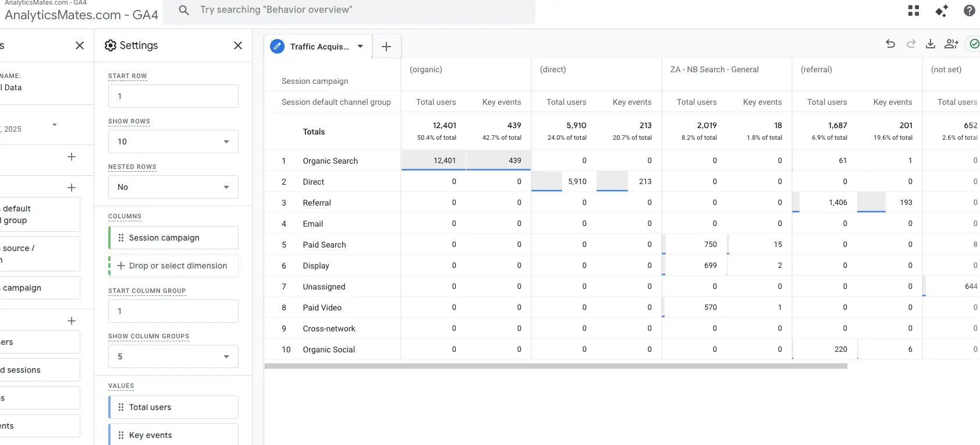Viewport: 980px width, 445px height.
Task: Click ZA - NB Search - General header
Action: coord(715,69)
